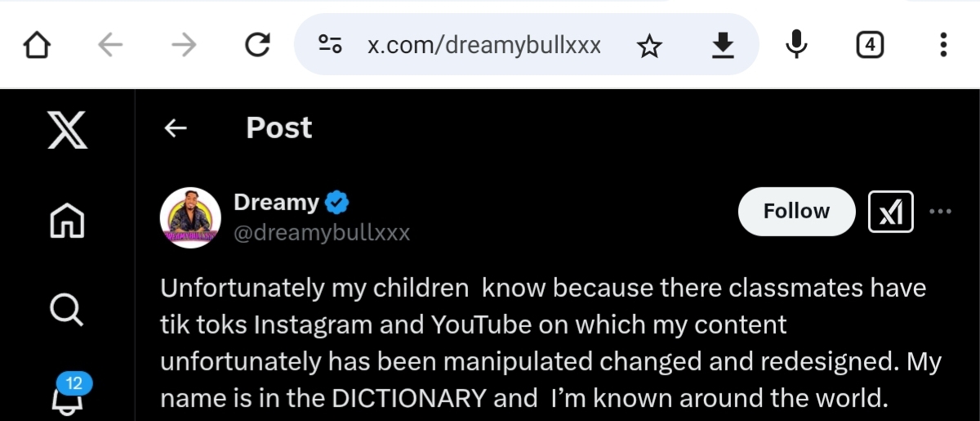Screen dimensions: 980x421
Task: Click the browser forward arrow
Action: (184, 45)
